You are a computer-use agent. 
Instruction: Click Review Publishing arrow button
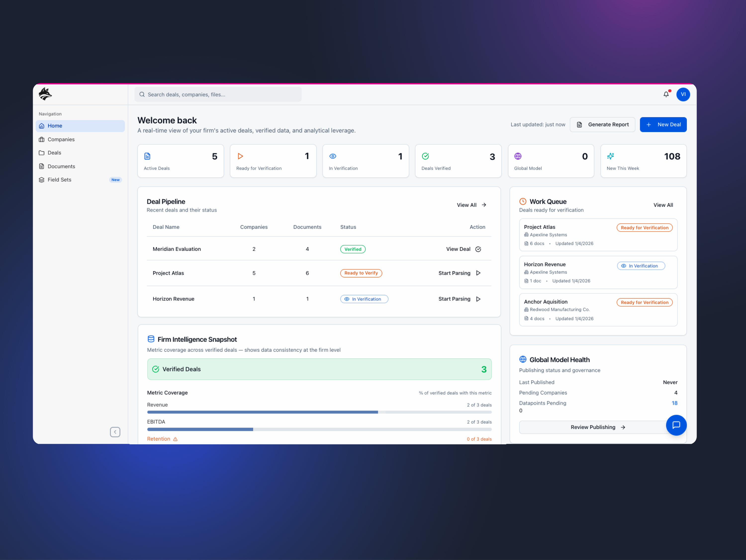598,427
